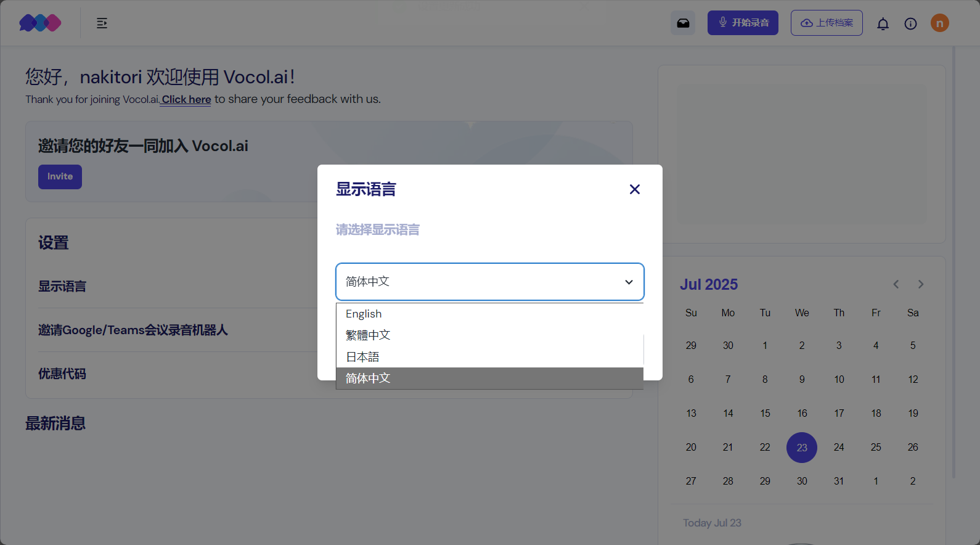This screenshot has width=980, height=545.
Task: Select July 19 in the calendar
Action: [913, 413]
